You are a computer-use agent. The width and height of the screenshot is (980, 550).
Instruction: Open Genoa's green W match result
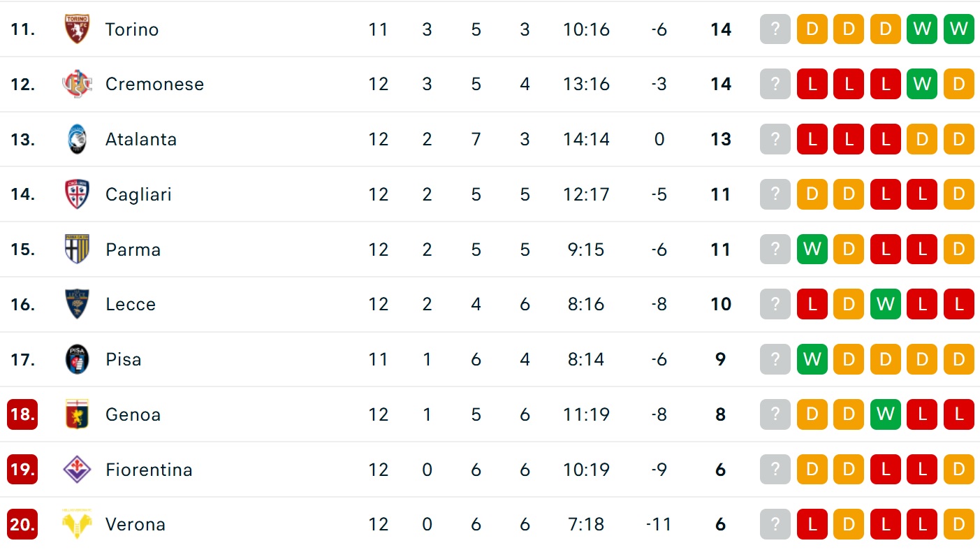tap(885, 414)
